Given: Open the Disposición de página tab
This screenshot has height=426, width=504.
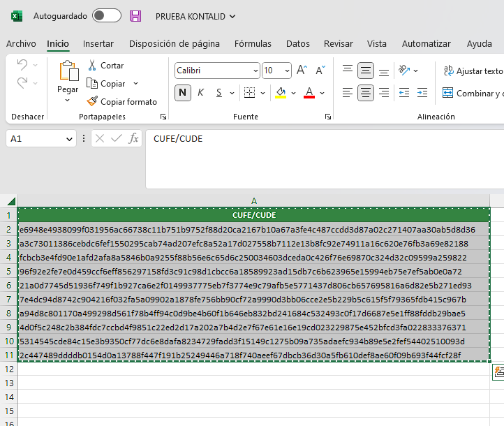Looking at the screenshot, I should (x=175, y=44).
